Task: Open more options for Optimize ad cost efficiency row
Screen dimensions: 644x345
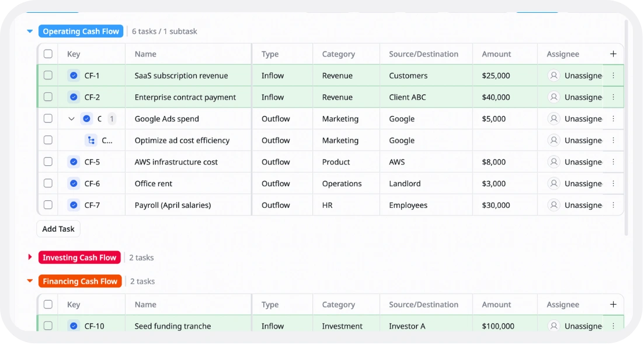Action: 613,141
